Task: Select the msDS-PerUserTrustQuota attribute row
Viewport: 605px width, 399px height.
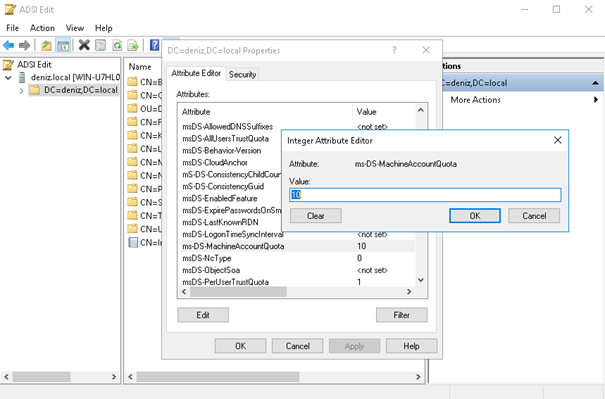Action: [x=298, y=282]
